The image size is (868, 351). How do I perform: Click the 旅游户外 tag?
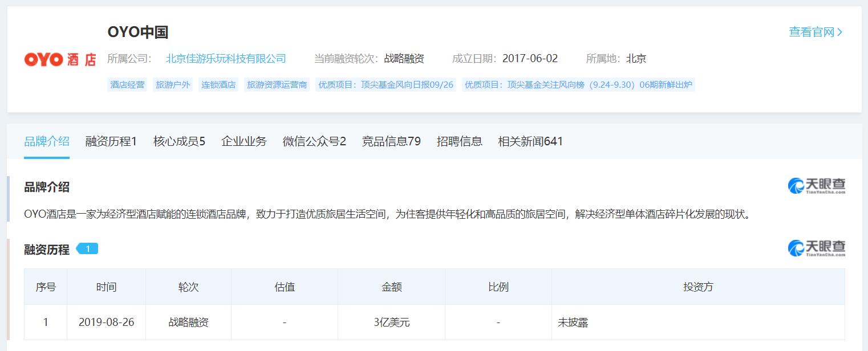pyautogui.click(x=173, y=84)
